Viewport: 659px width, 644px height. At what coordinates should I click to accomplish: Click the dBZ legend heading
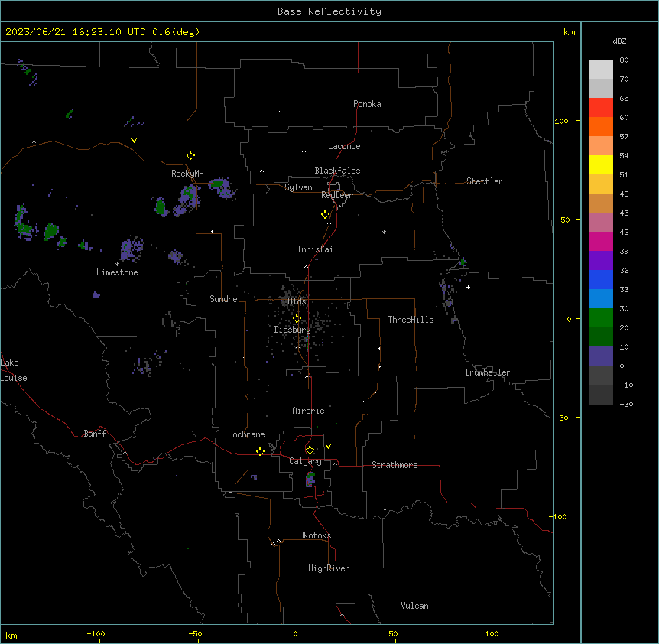pyautogui.click(x=619, y=41)
